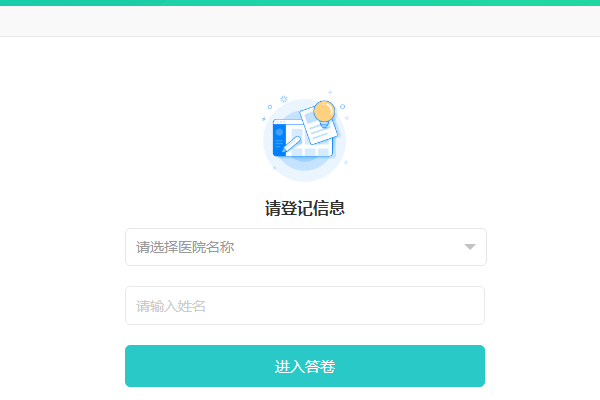Click the small circle beside the lightbulb

pyautogui.click(x=342, y=106)
